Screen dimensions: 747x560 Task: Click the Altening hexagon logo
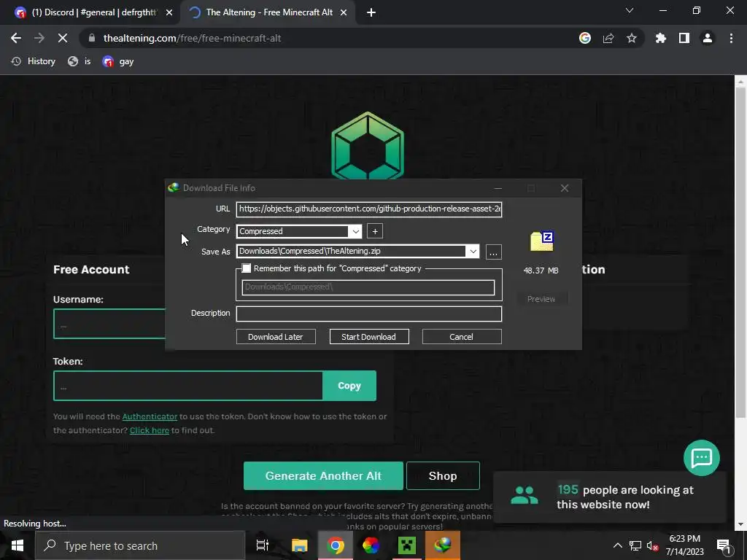[368, 145]
